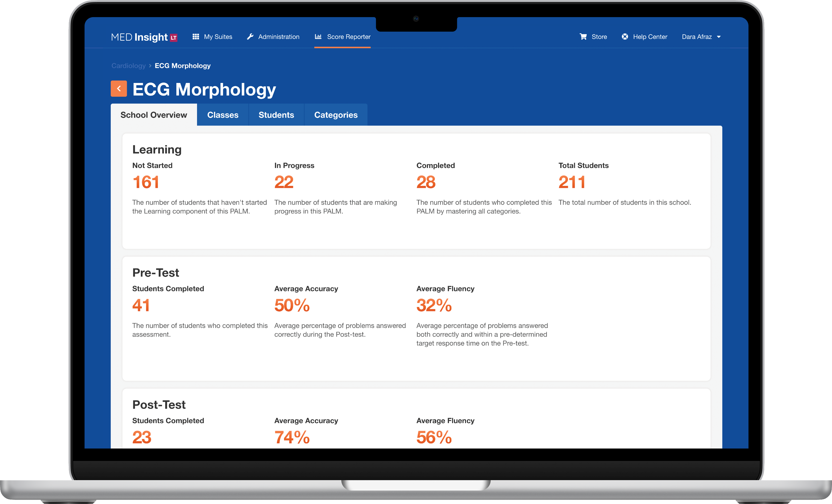The image size is (832, 504).
Task: Click the Score Reporter chart icon
Action: pyautogui.click(x=318, y=37)
